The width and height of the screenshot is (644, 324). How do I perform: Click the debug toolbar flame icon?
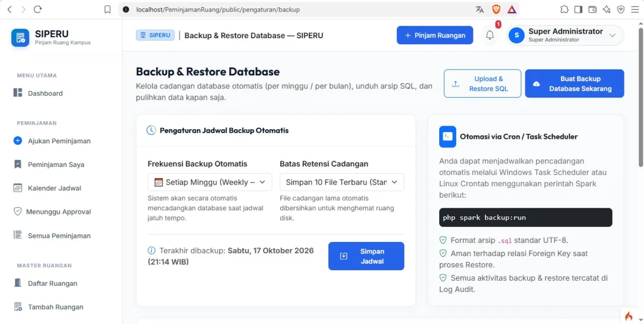pyautogui.click(x=628, y=316)
